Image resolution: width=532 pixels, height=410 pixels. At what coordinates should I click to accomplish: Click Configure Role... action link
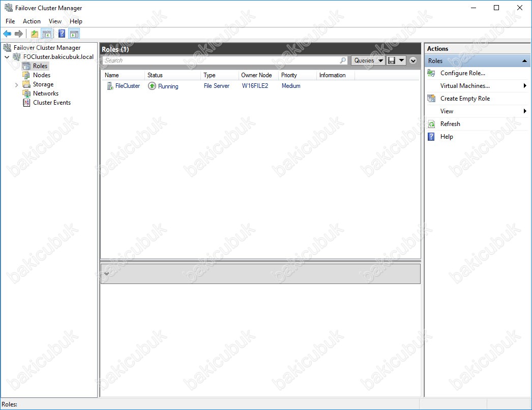coord(463,73)
